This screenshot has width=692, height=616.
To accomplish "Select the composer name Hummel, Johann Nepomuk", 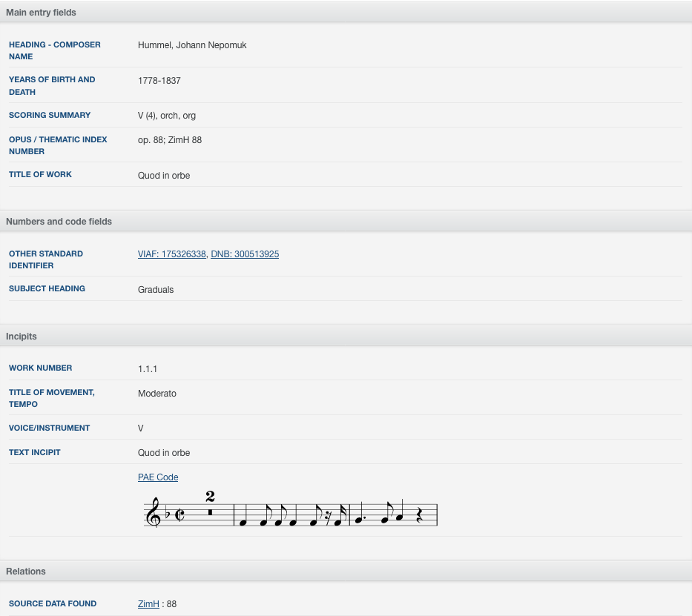I will [192, 45].
